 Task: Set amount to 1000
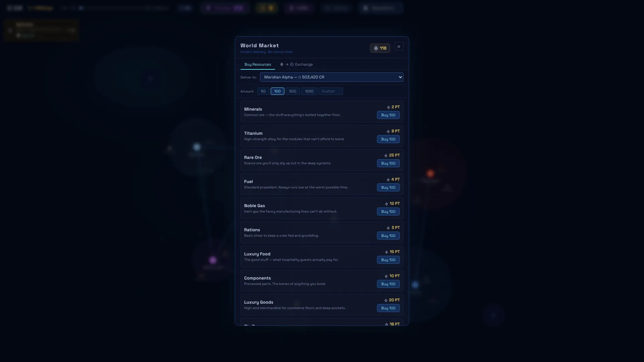(x=309, y=91)
